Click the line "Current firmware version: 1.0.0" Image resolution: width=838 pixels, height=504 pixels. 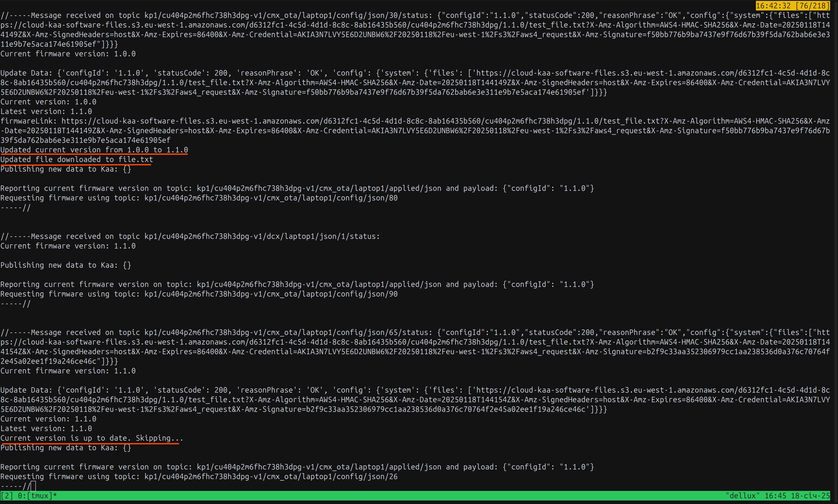(x=68, y=54)
